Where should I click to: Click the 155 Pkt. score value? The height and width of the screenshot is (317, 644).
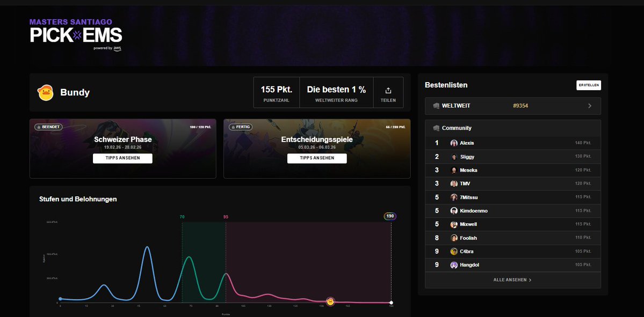(277, 90)
